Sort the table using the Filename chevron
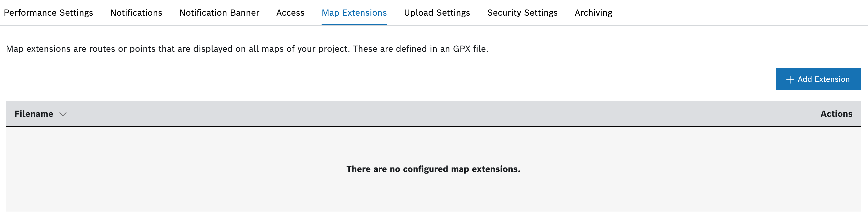 click(63, 114)
